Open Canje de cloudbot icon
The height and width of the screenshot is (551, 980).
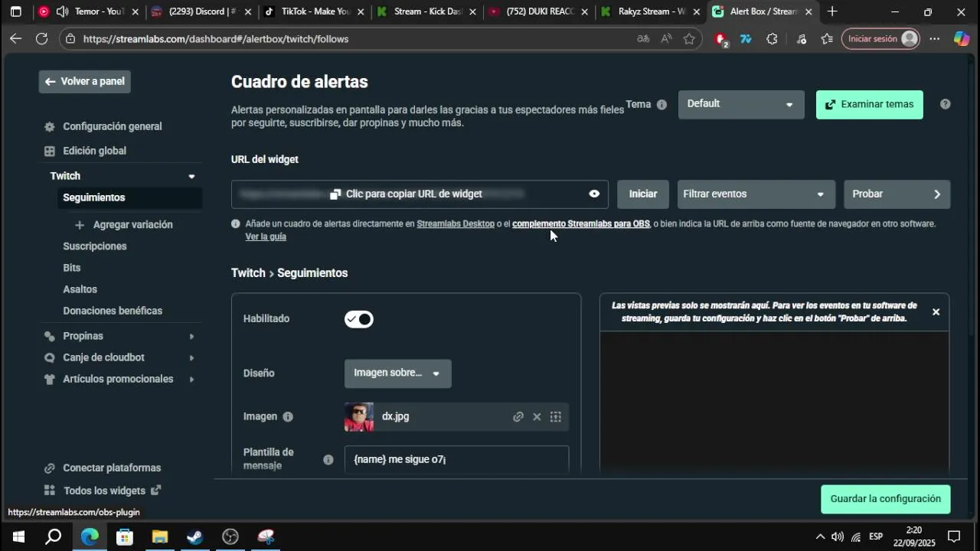pos(50,357)
